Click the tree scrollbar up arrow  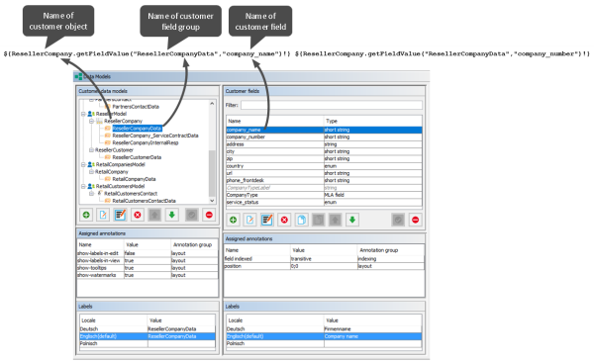pyautogui.click(x=212, y=103)
